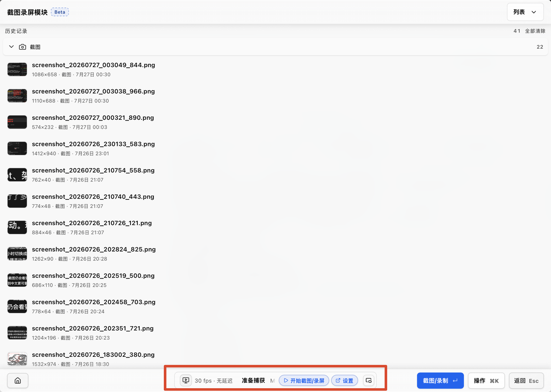Click the 准备捕获 status label
The image size is (551, 392).
[x=253, y=381]
